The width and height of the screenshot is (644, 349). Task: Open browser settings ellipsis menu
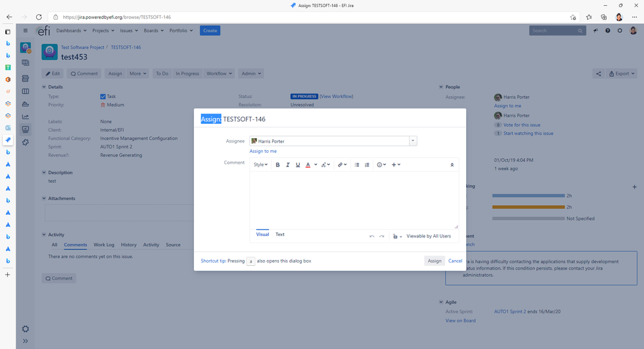click(x=634, y=17)
